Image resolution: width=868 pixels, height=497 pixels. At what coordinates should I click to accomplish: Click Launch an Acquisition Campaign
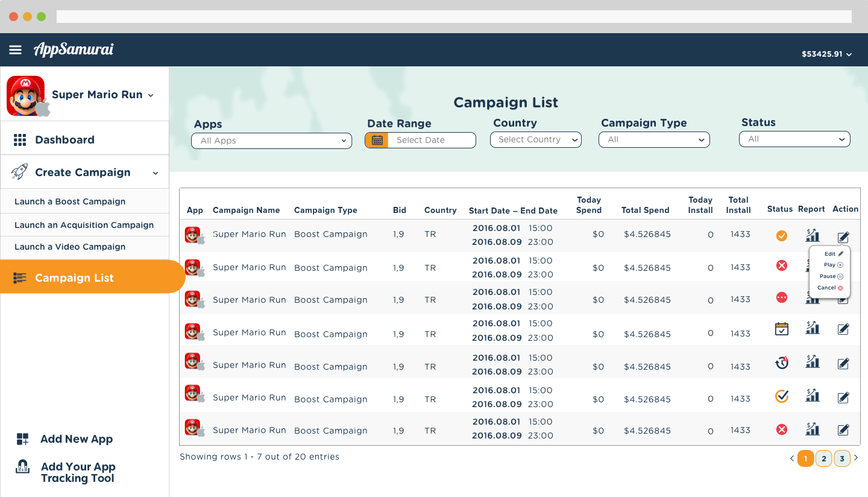coord(84,225)
